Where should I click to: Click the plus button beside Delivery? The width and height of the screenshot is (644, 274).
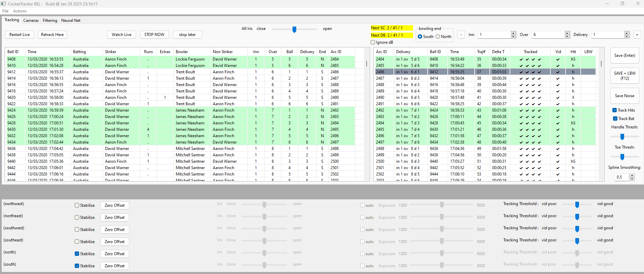pyautogui.click(x=637, y=35)
